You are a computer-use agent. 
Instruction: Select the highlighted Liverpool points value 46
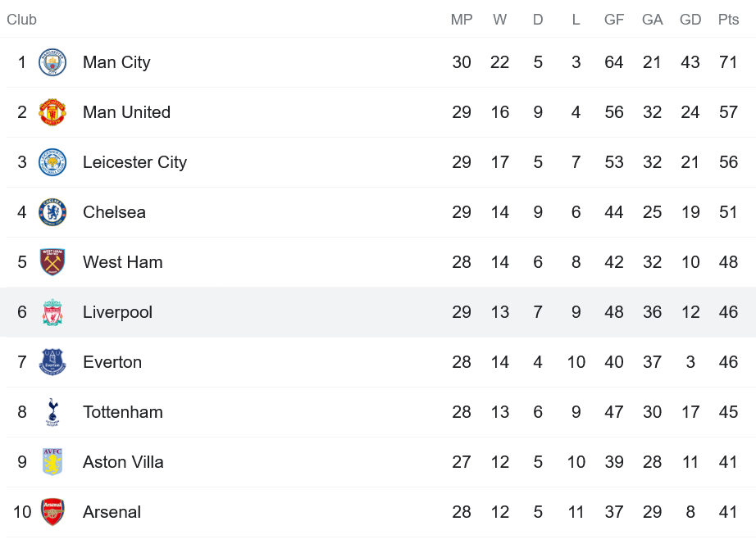(x=728, y=312)
